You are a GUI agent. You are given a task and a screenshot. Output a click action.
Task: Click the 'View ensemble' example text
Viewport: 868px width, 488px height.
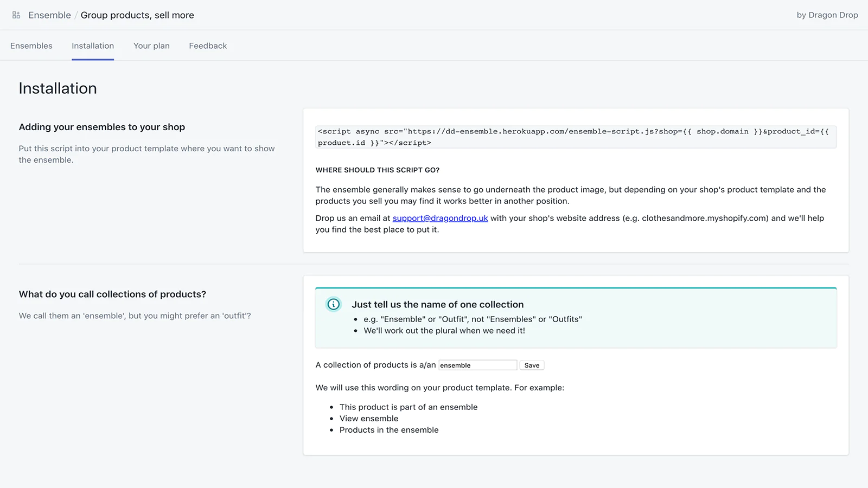click(369, 419)
